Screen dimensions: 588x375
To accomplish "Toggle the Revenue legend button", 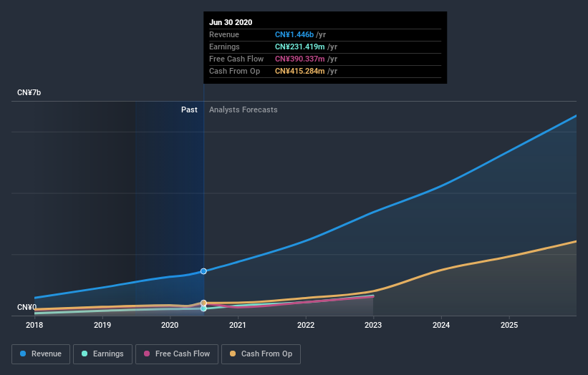I will pos(41,354).
